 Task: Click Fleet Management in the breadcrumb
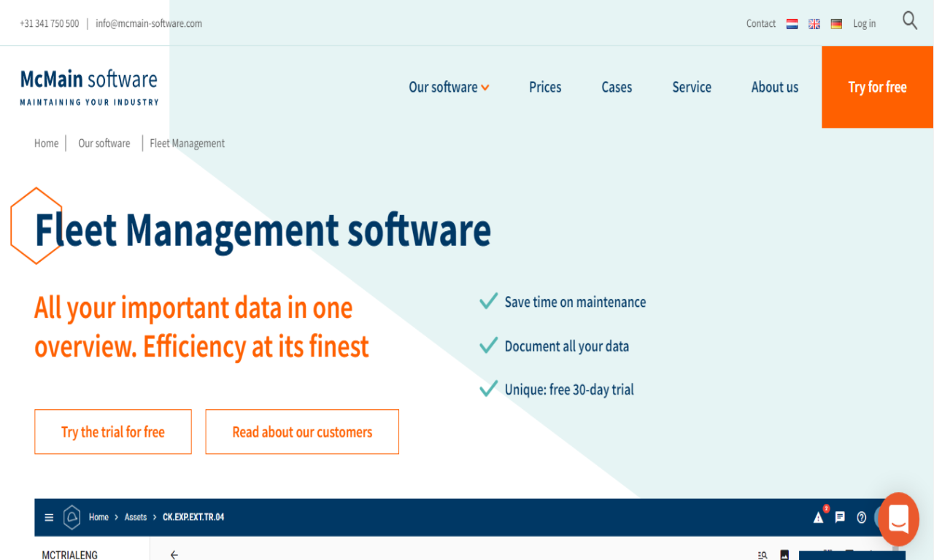(188, 144)
